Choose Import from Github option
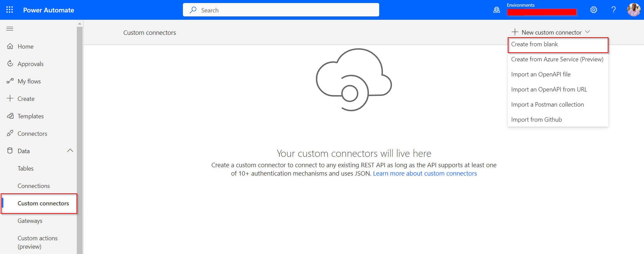 point(536,120)
